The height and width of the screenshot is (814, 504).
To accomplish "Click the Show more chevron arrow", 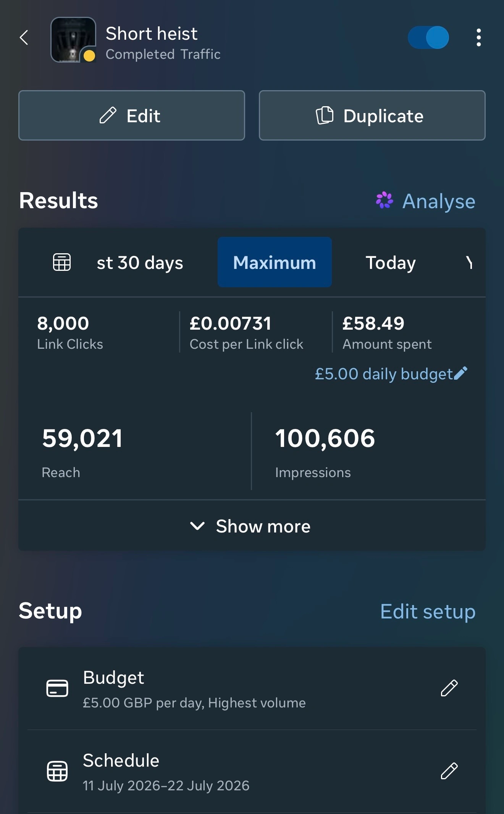I will click(197, 526).
